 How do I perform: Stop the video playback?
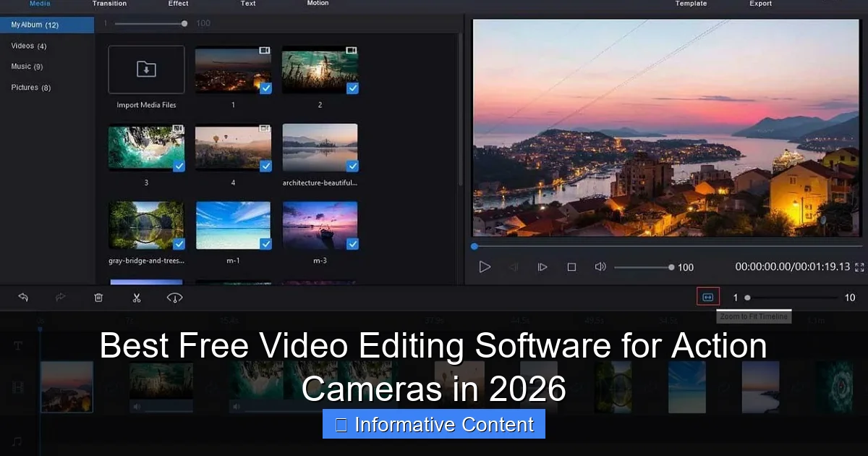pyautogui.click(x=571, y=266)
